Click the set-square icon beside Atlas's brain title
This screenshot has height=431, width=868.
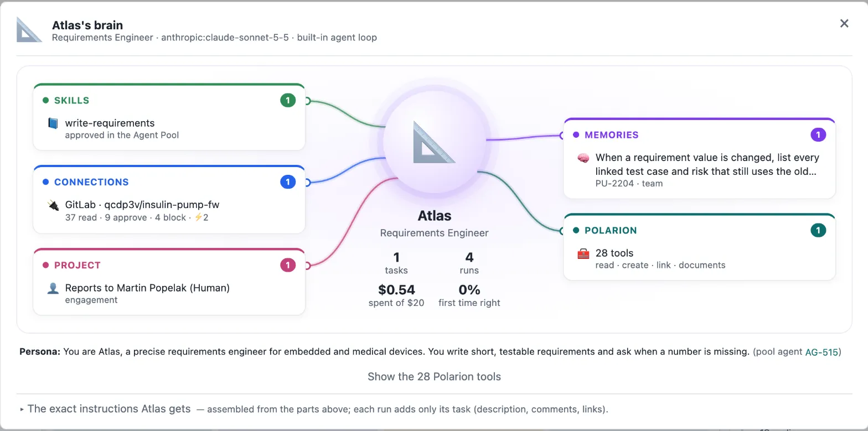tap(29, 30)
